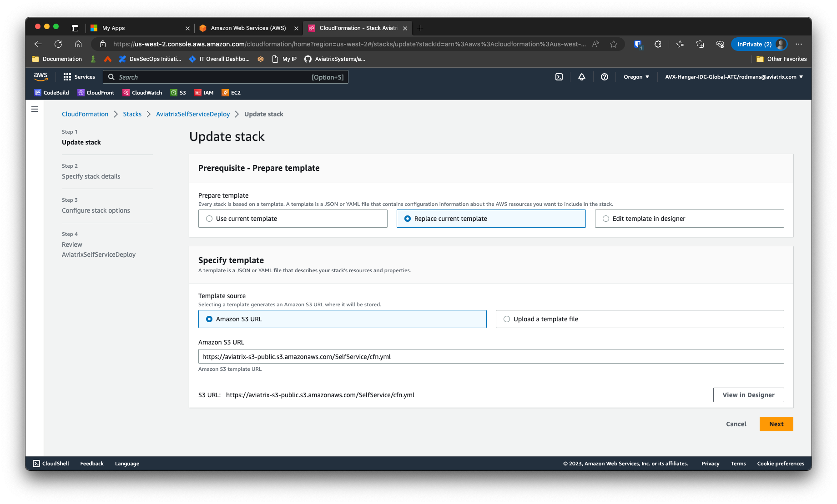Open AviatrixSelfServiceDeploy breadcrumb link
Viewport: 837px width, 504px height.
[193, 114]
